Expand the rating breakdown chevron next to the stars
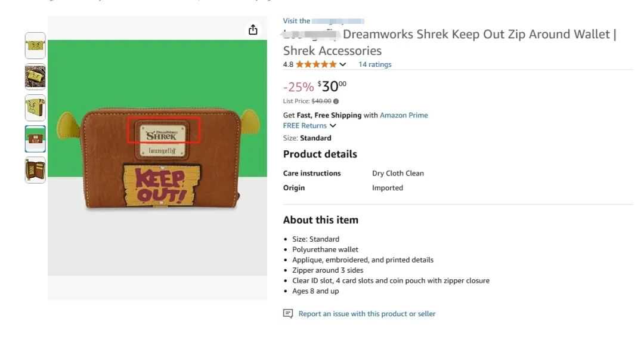The width and height of the screenshot is (644, 352). [343, 64]
